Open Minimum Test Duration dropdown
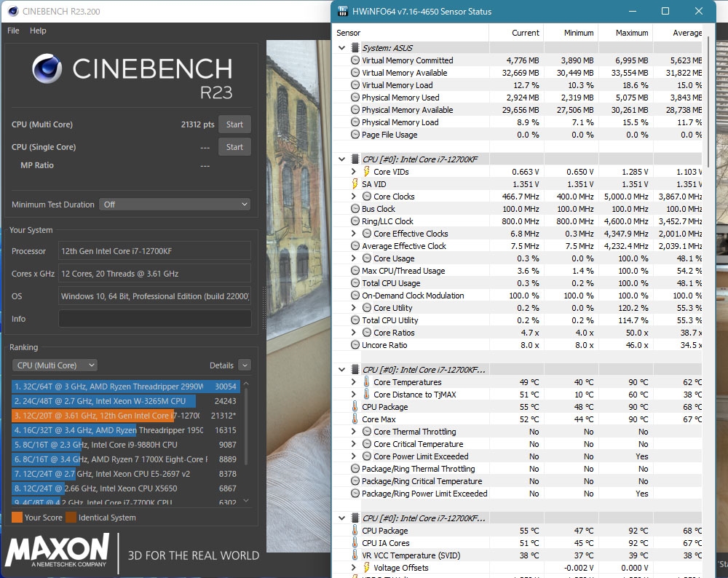The height and width of the screenshot is (578, 728). 175,205
